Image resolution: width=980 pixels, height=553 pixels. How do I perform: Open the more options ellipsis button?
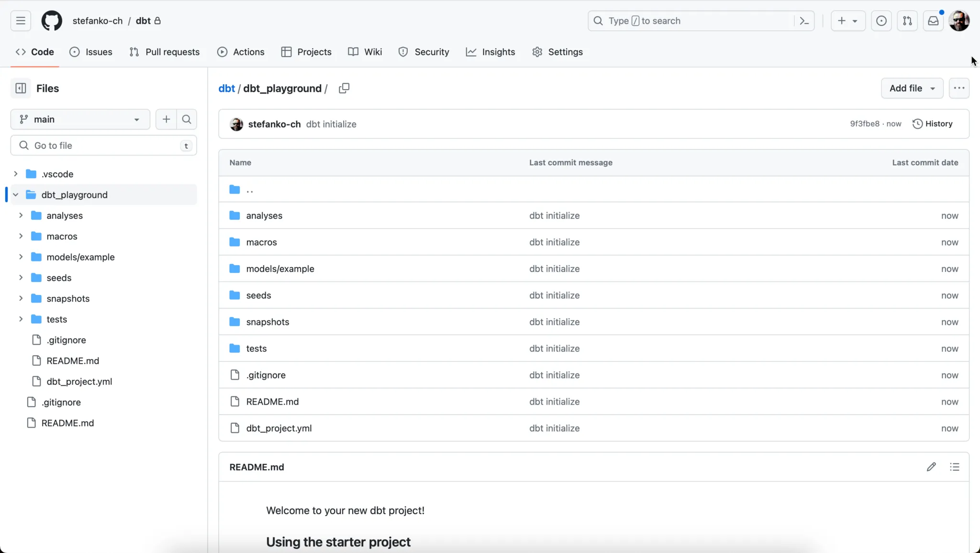959,88
